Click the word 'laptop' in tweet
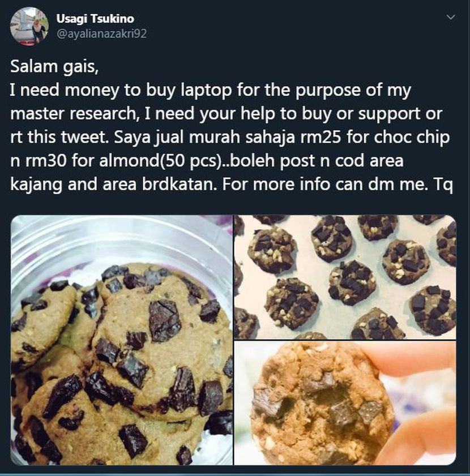This screenshot has width=470, height=476. (x=206, y=91)
